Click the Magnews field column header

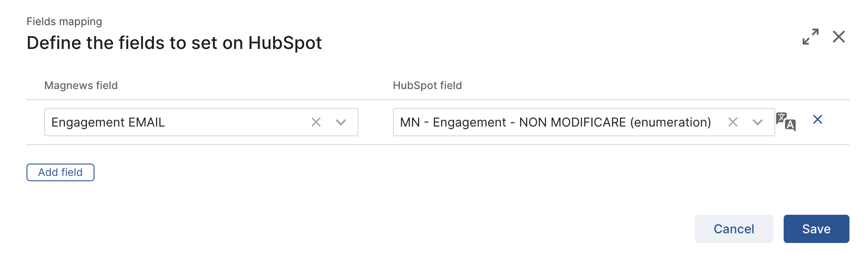(x=81, y=86)
